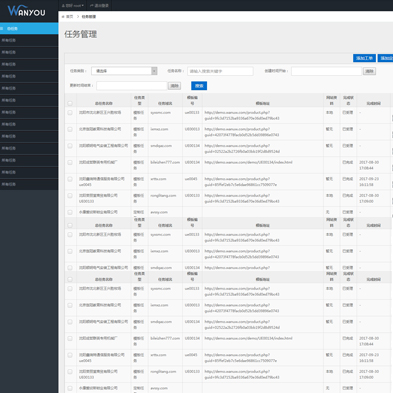Click the Wanyou logo
Viewport: 393px width, 393px height.
pos(26,11)
